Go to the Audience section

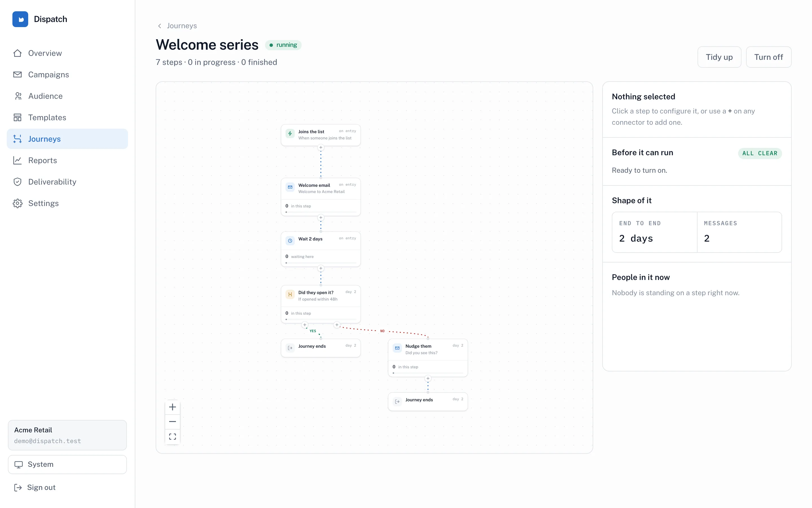(67, 96)
